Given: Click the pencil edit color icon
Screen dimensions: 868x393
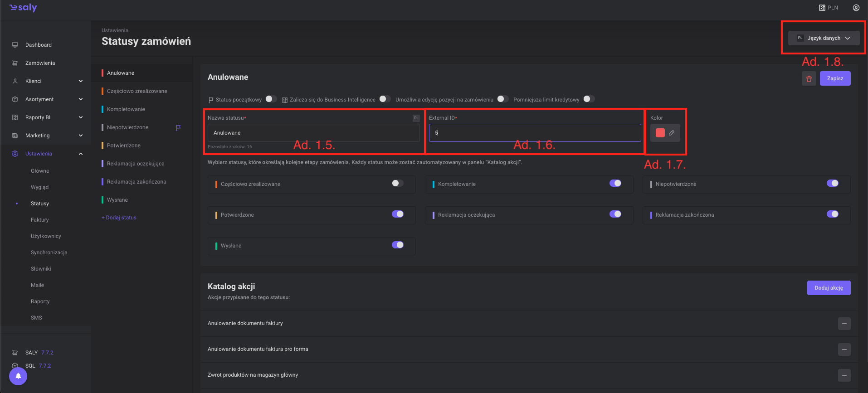Looking at the screenshot, I should pyautogui.click(x=672, y=133).
